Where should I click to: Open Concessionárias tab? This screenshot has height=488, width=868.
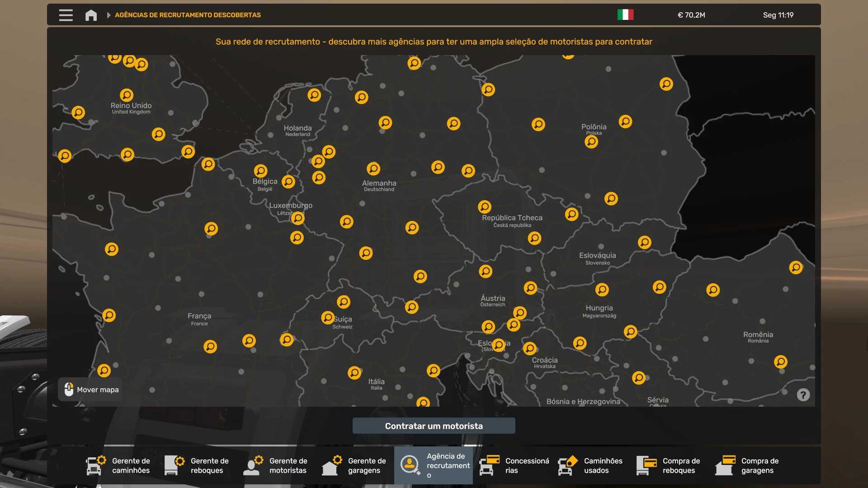coord(512,465)
